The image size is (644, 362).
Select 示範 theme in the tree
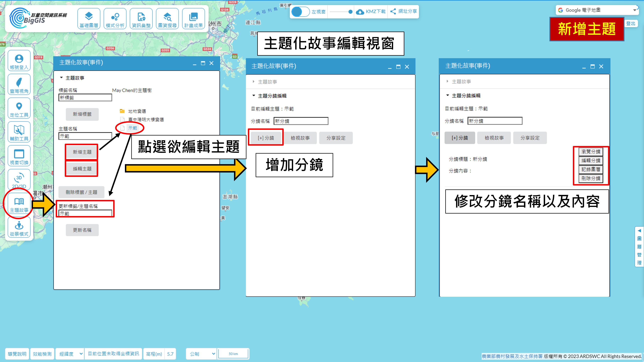[133, 128]
